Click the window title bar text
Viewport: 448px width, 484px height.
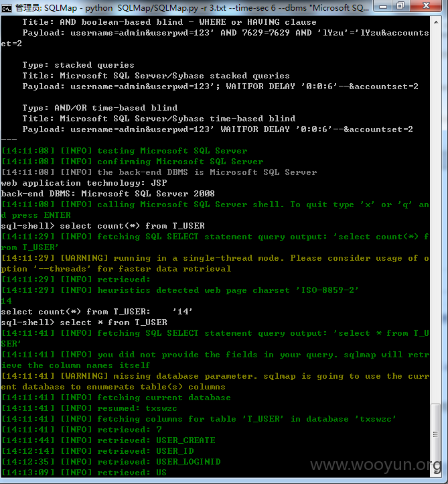pos(192,8)
